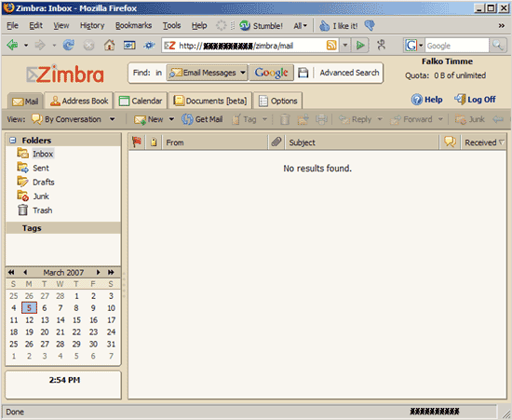This screenshot has height=420, width=512.
Task: Click the Google search input field
Action: pos(456,46)
